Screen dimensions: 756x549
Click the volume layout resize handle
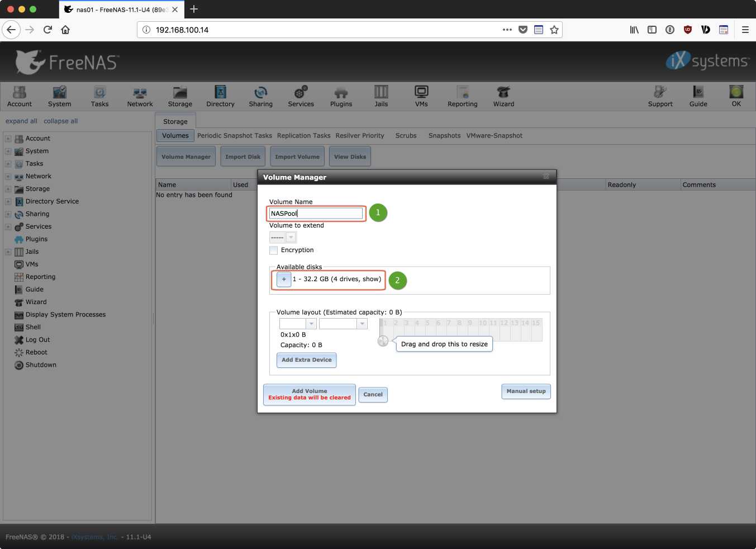(383, 341)
